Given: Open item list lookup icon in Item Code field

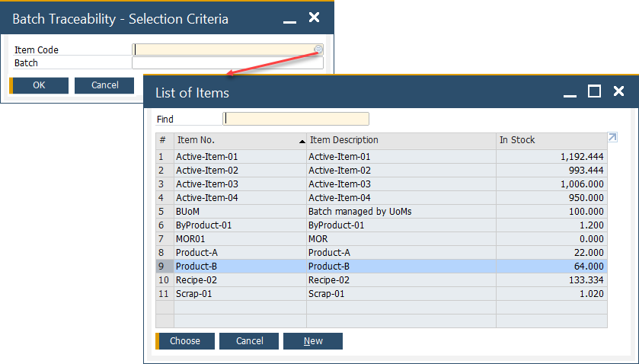Looking at the screenshot, I should pos(318,49).
